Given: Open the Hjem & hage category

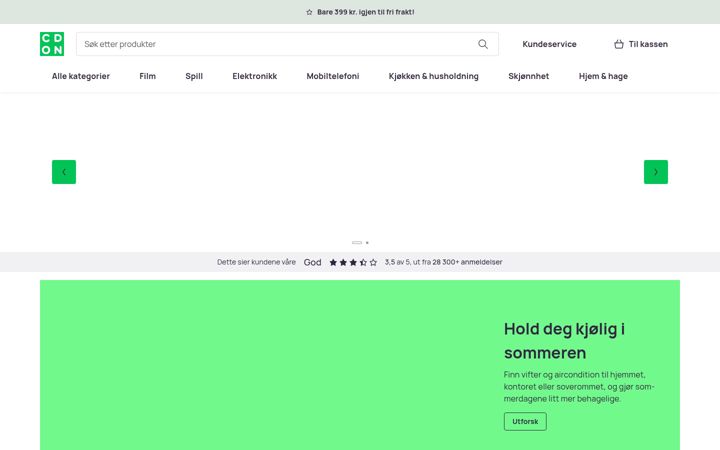Looking at the screenshot, I should point(603,76).
